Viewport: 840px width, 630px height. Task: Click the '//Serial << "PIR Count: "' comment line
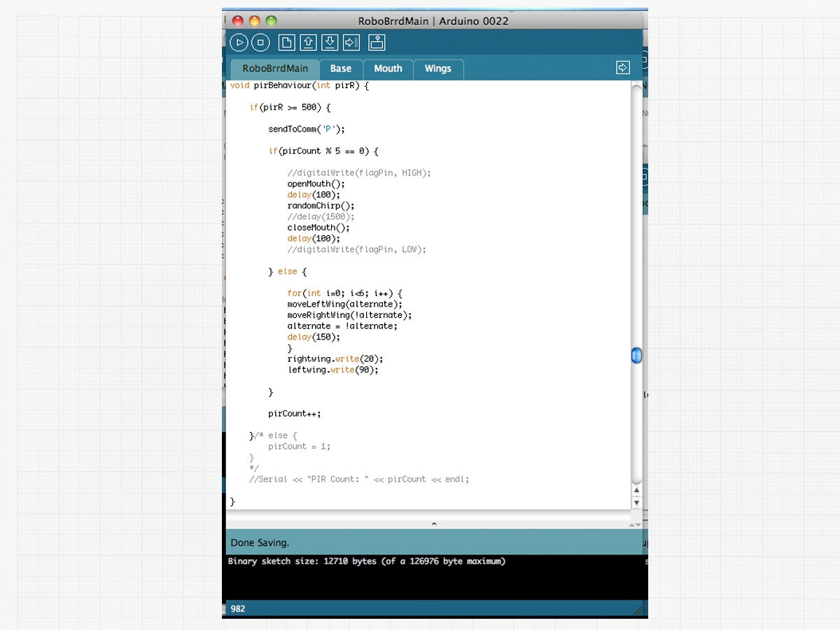coord(359,479)
